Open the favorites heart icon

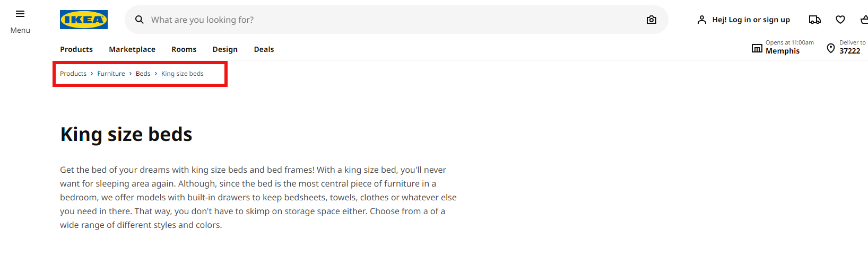coord(840,20)
